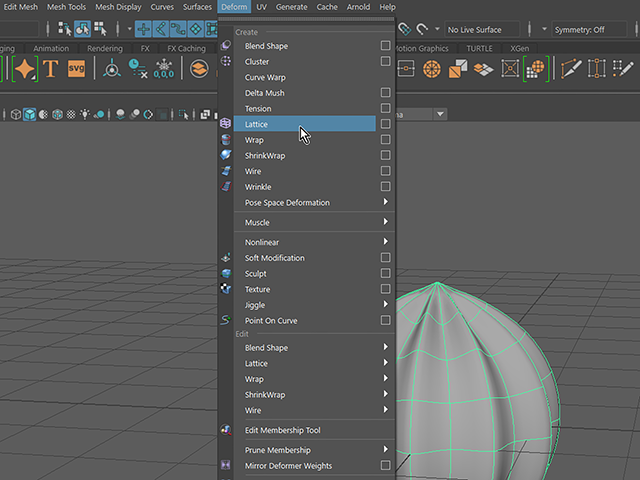Choose Cluster from the Deform menu

point(304,62)
